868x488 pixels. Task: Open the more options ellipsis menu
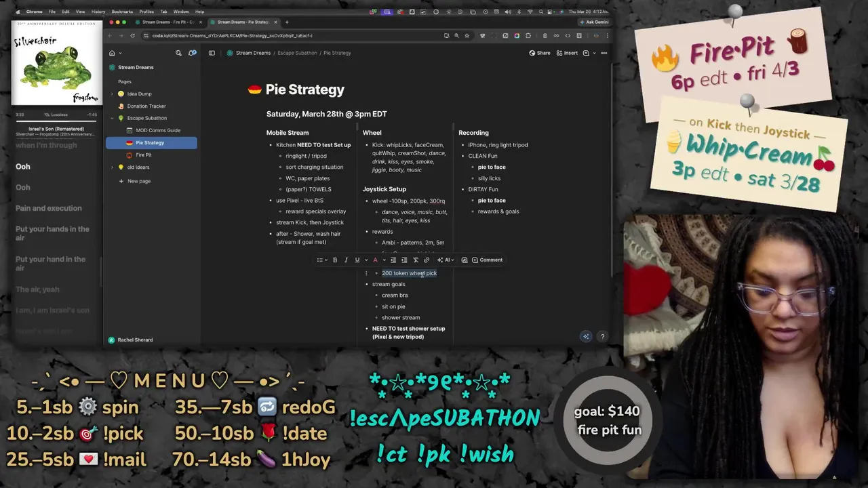(x=604, y=53)
